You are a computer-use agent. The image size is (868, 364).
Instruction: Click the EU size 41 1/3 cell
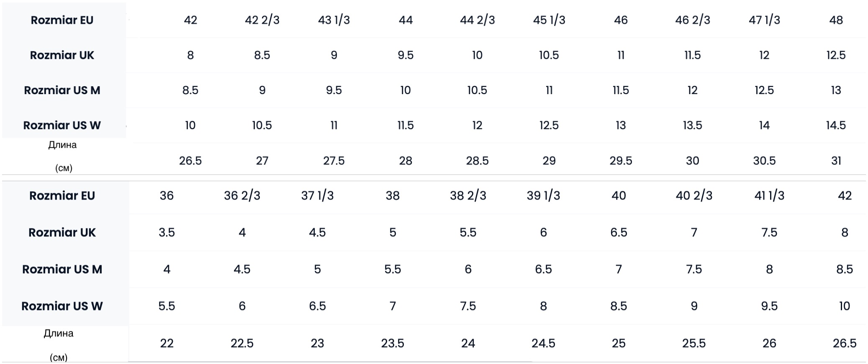click(769, 195)
